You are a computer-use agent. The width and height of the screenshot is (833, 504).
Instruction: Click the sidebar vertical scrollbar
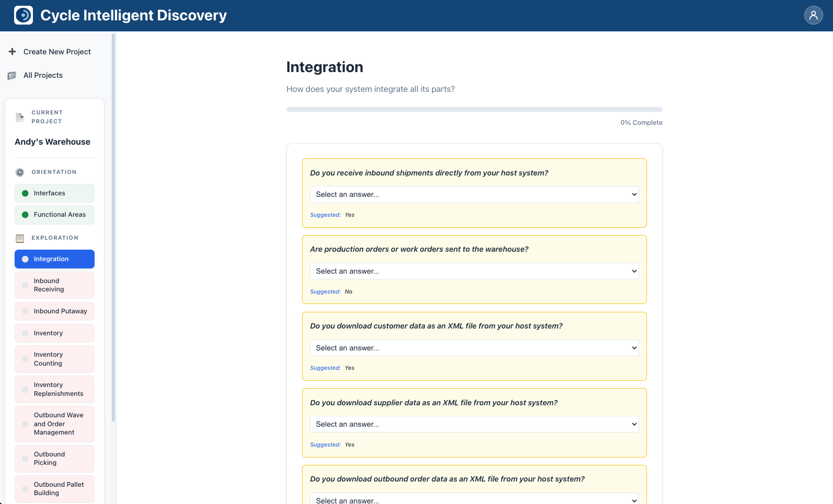coord(113,227)
